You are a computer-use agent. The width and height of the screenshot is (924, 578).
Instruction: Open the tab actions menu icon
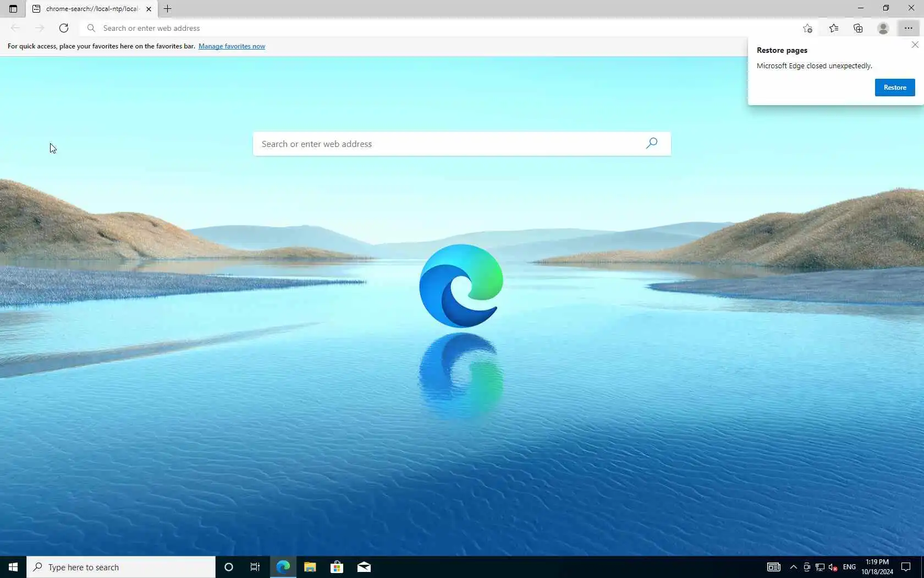pos(13,9)
